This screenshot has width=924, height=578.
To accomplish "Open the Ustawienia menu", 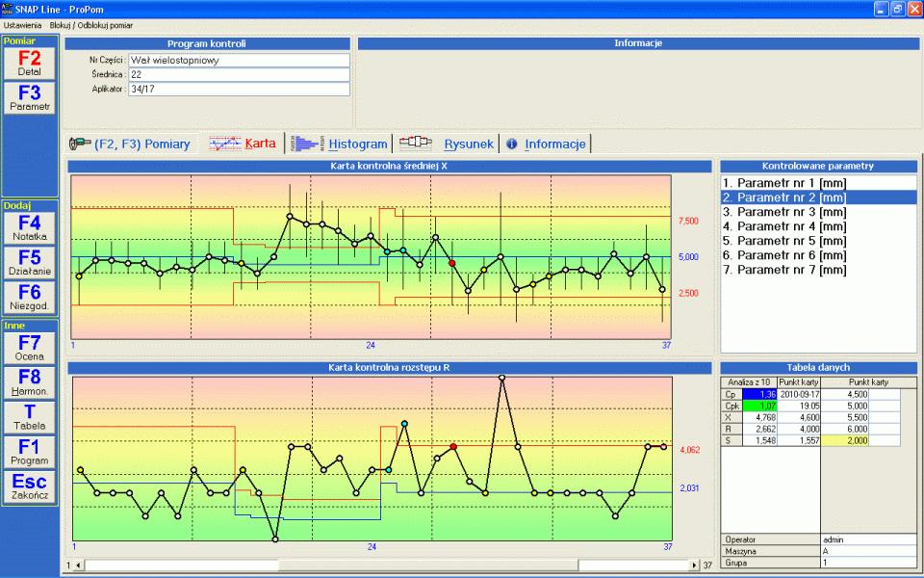I will [x=22, y=25].
